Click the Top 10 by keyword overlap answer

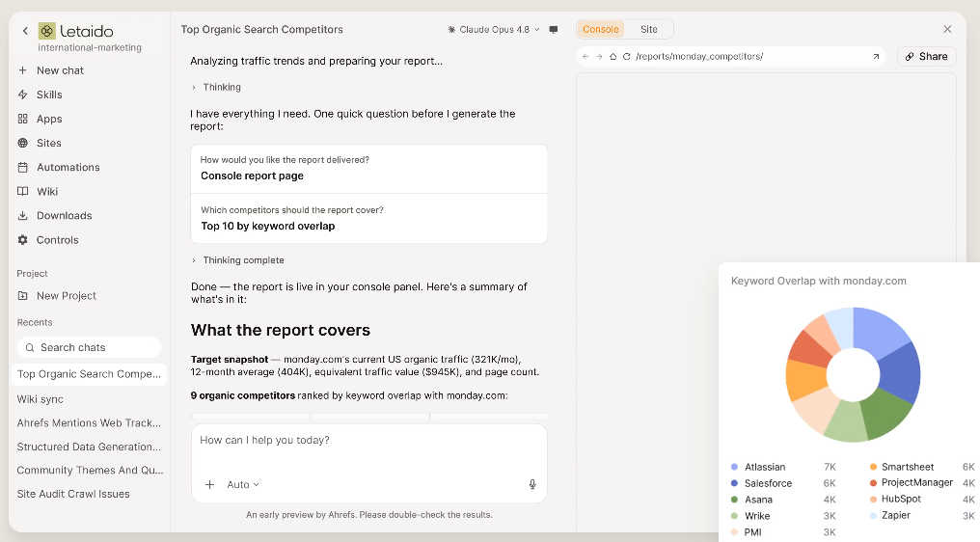pos(267,226)
